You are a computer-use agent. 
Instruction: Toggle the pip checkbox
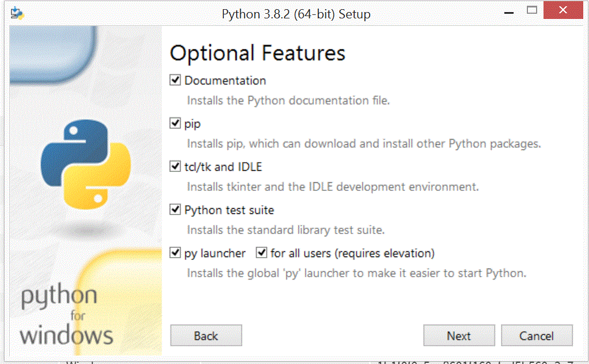pos(175,123)
